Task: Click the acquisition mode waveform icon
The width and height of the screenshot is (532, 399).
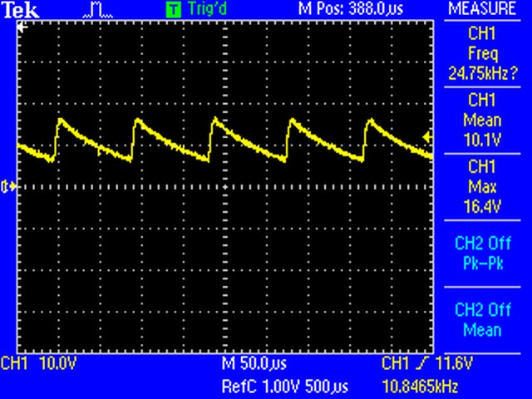Action: pyautogui.click(x=98, y=10)
